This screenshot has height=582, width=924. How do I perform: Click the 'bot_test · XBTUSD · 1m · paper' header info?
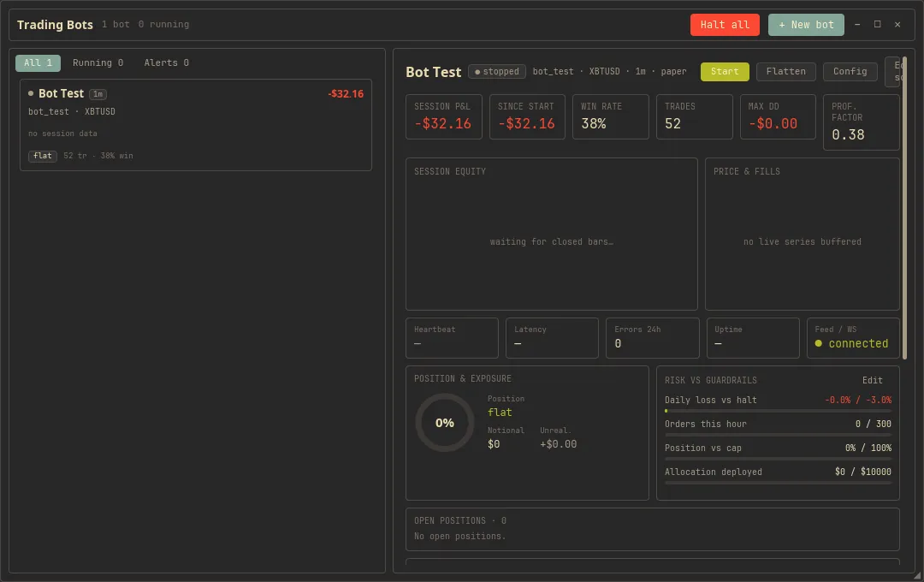[x=609, y=71]
